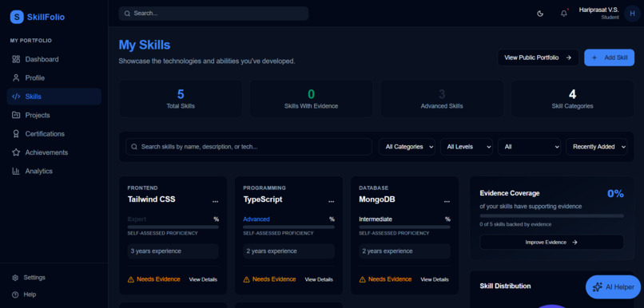Viewport: 644px width, 308px height.
Task: Expand All Levels dropdown
Action: [467, 147]
